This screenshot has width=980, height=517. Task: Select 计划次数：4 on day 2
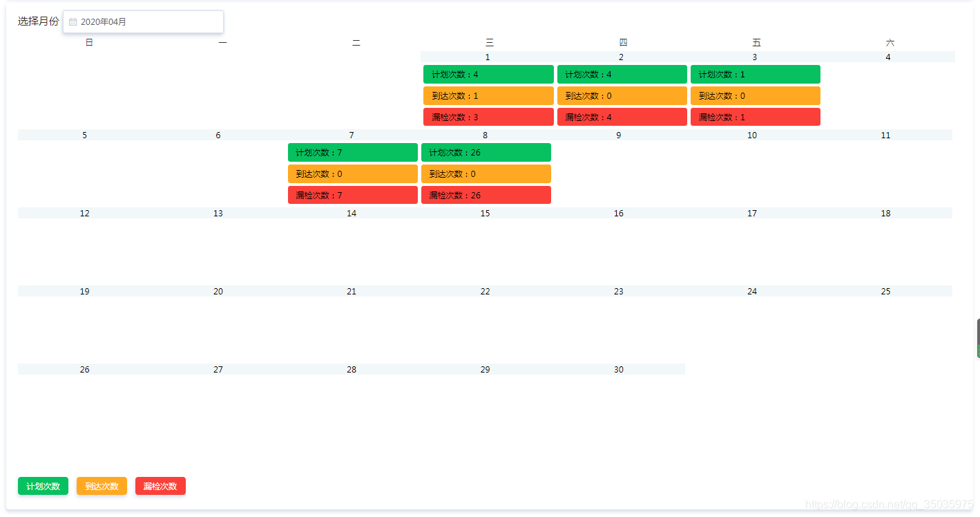pyautogui.click(x=622, y=74)
